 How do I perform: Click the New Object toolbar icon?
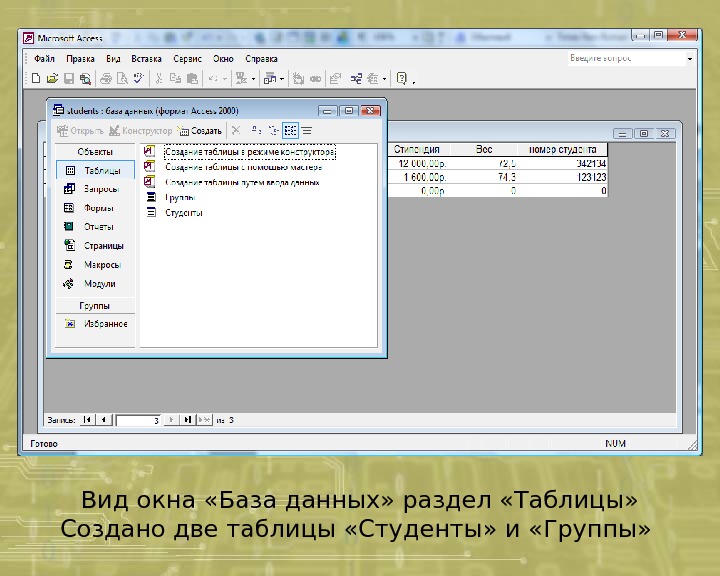click(373, 79)
